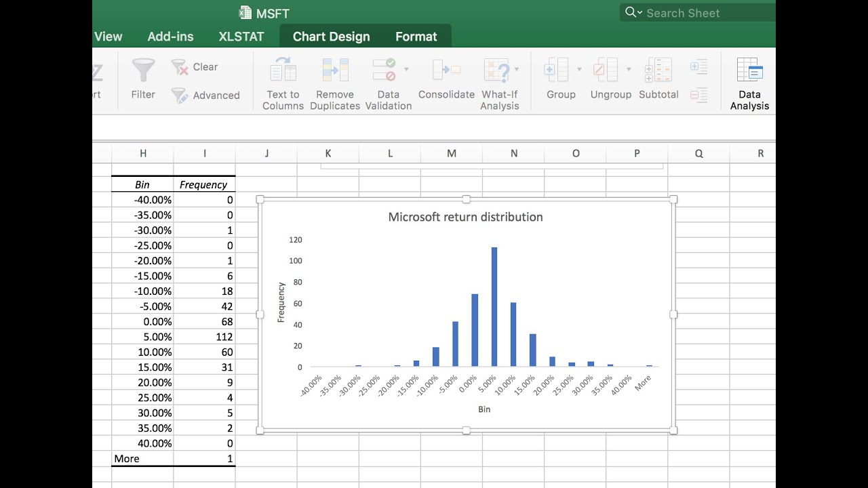Open Advanced filter options
This screenshot has width=868, height=488.
pos(205,96)
